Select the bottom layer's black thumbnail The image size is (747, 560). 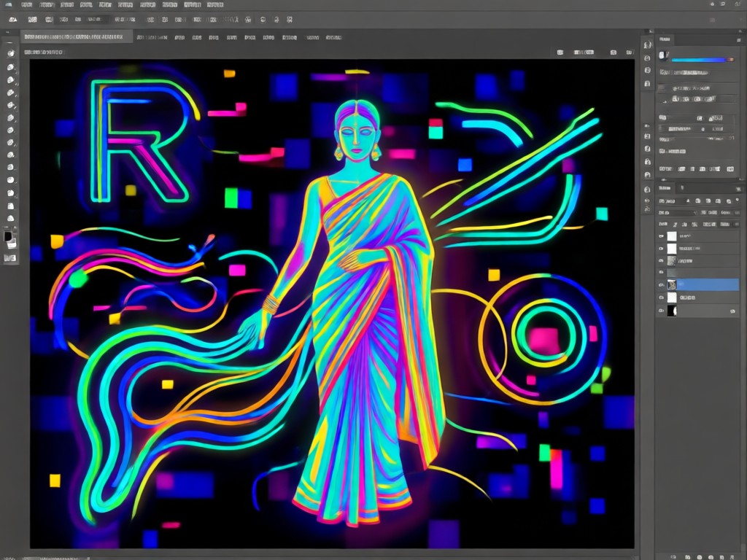point(672,311)
